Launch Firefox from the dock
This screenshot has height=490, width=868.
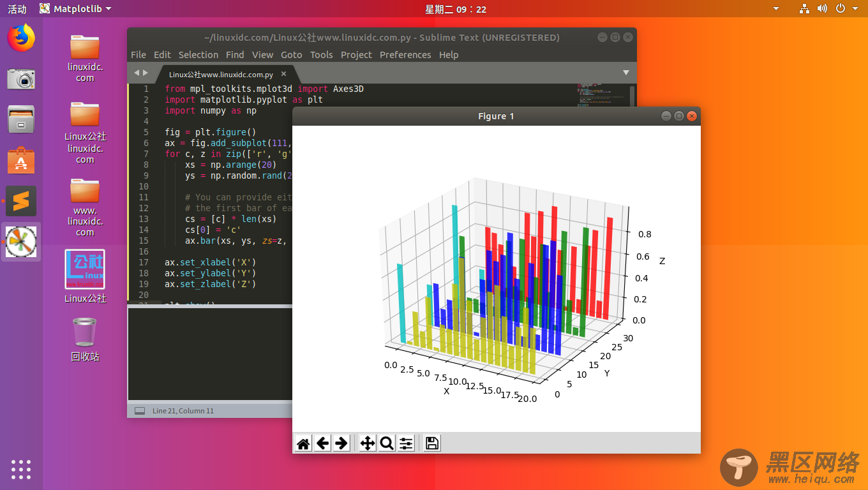point(21,38)
